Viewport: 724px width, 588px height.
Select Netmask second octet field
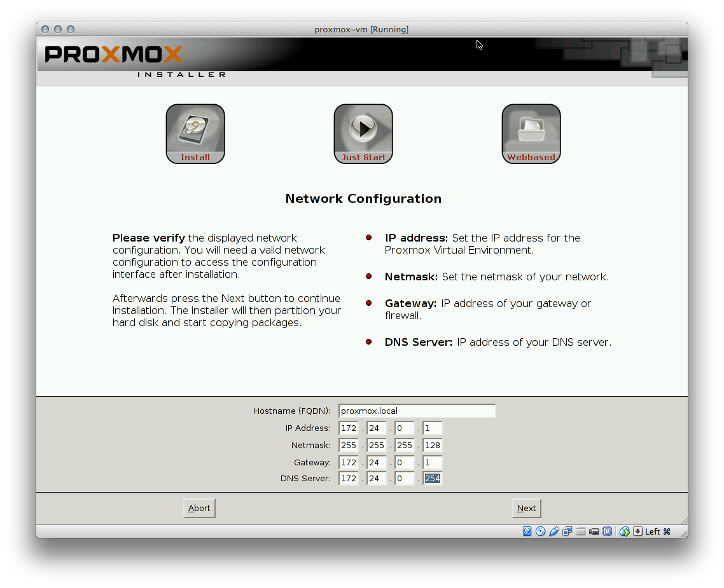pyautogui.click(x=377, y=446)
